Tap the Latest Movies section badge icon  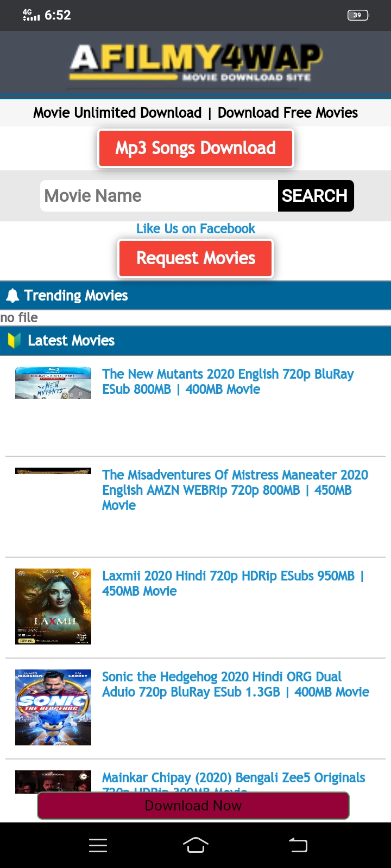[14, 341]
